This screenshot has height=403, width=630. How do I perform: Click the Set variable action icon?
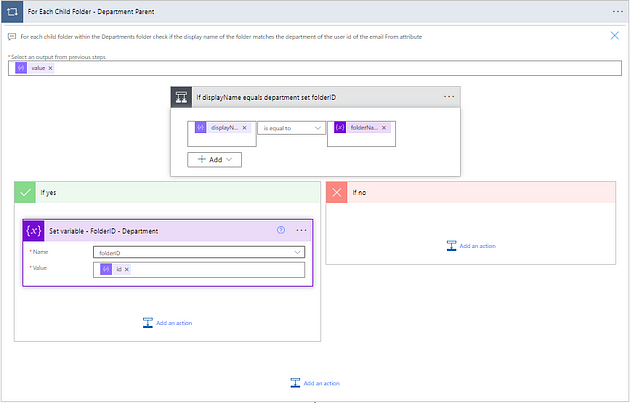tap(35, 230)
